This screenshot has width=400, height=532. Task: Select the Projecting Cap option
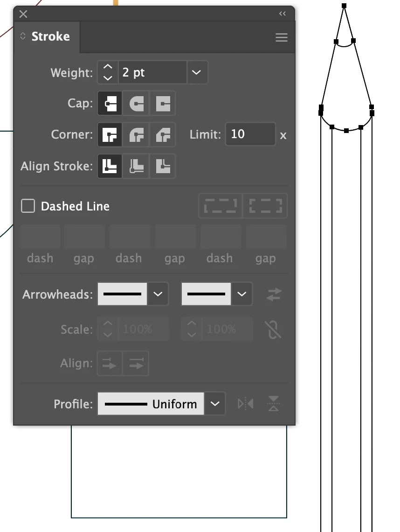(163, 103)
